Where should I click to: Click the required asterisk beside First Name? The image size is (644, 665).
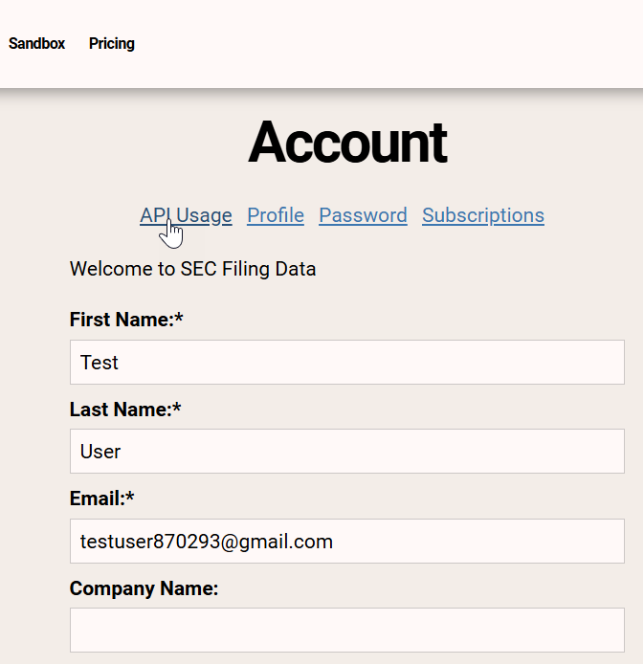pos(179,320)
